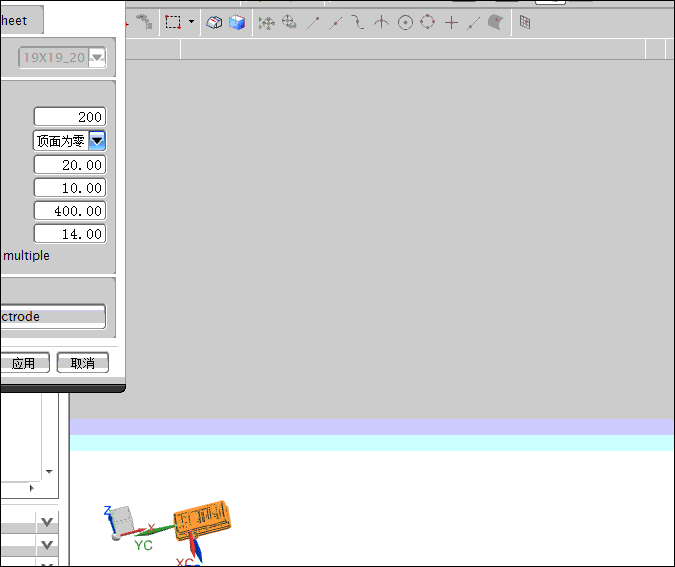Toggle the quadrant point snap icon
The height and width of the screenshot is (567, 675).
[x=427, y=22]
